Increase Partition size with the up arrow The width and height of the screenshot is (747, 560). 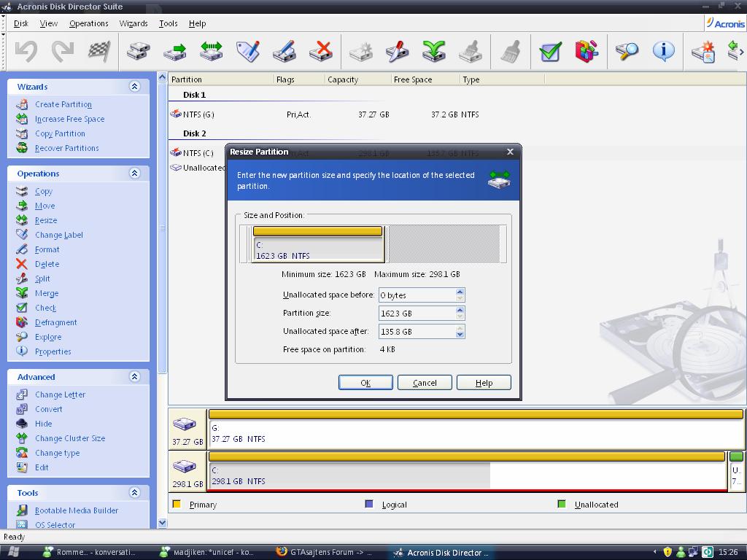[x=460, y=310]
